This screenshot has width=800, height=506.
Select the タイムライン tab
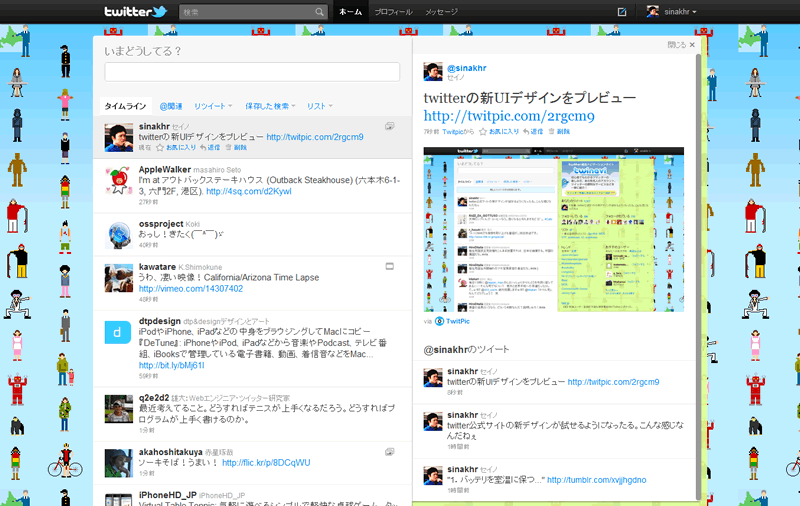126,106
